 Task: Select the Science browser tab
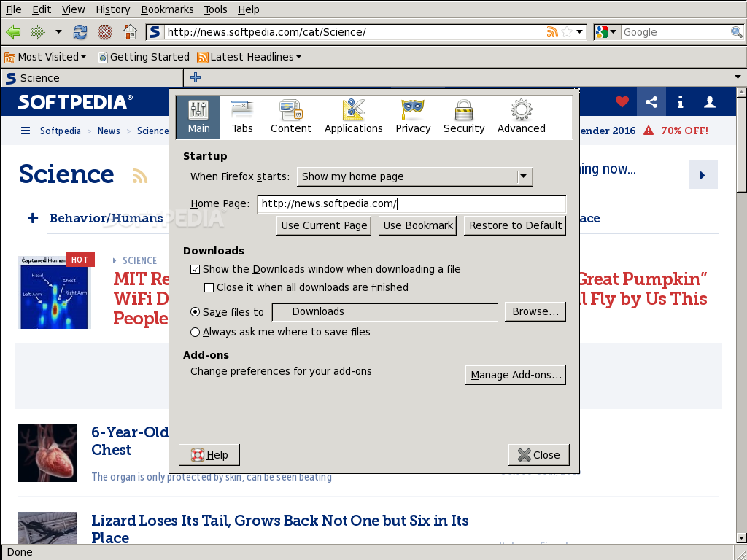click(x=92, y=77)
